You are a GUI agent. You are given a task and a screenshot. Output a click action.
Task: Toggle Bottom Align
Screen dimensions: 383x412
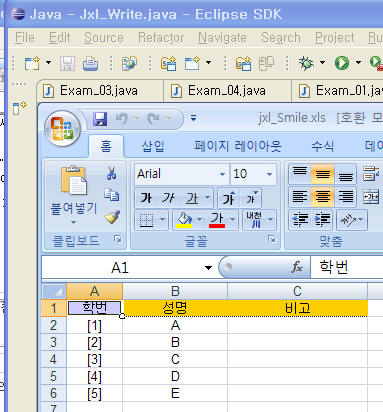pyautogui.click(x=346, y=174)
